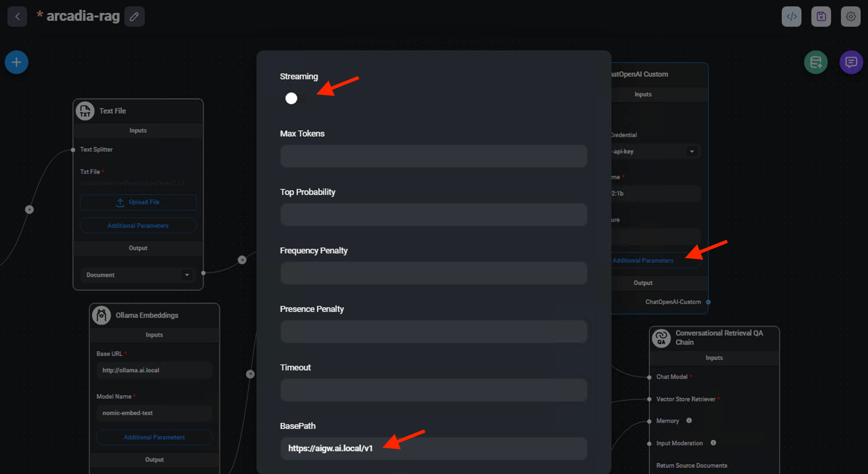
Task: Click the green upsert database icon
Action: tap(815, 62)
